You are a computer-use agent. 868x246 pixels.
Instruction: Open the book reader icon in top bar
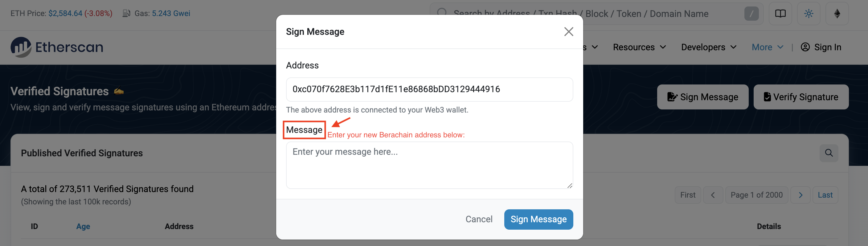pos(780,14)
